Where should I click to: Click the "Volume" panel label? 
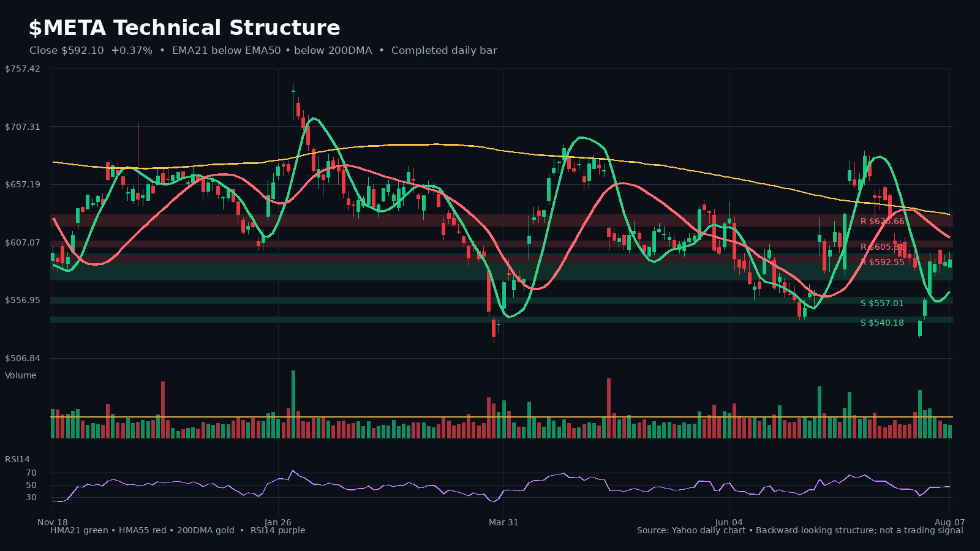click(x=21, y=375)
